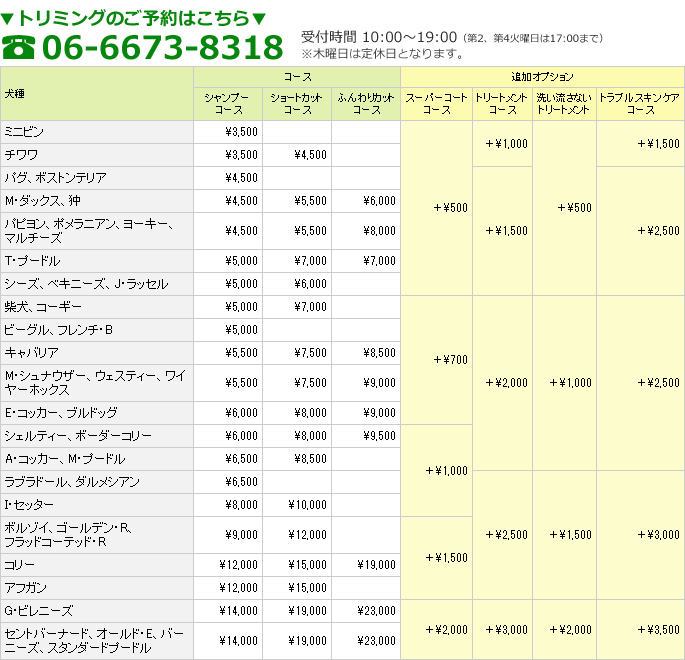This screenshot has height=660, width=685.
Task: Select the ミニピン breed row label
Action: (x=25, y=132)
